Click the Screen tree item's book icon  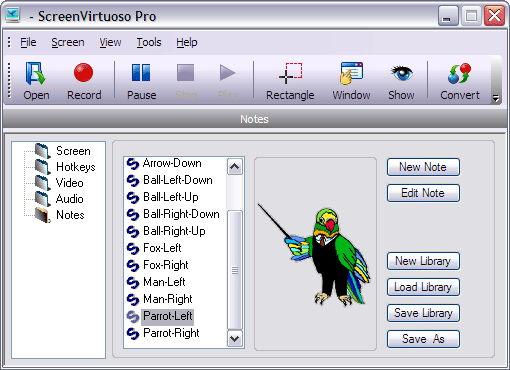pyautogui.click(x=42, y=151)
